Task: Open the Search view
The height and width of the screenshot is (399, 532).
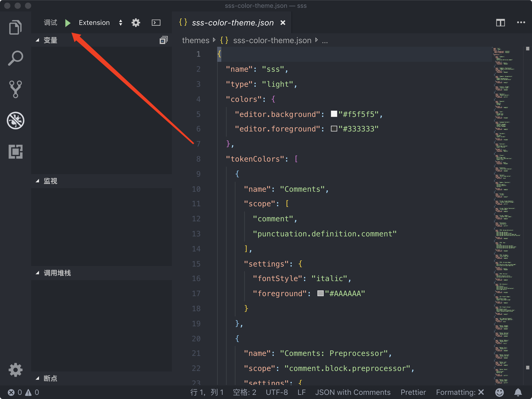Action: pyautogui.click(x=16, y=58)
